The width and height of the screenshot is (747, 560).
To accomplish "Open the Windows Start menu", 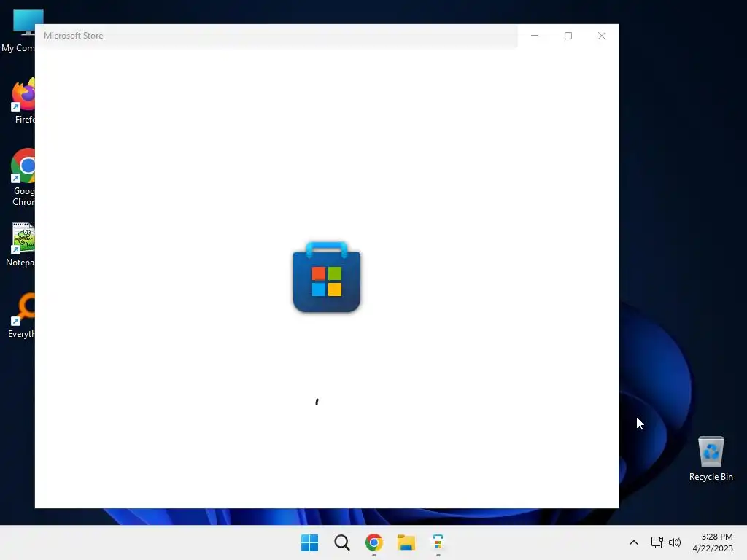I will [309, 542].
